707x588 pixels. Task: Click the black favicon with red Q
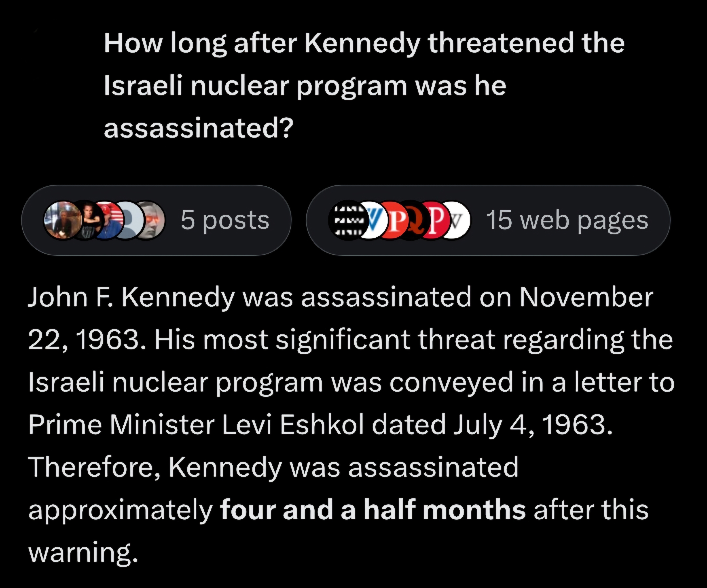(414, 220)
